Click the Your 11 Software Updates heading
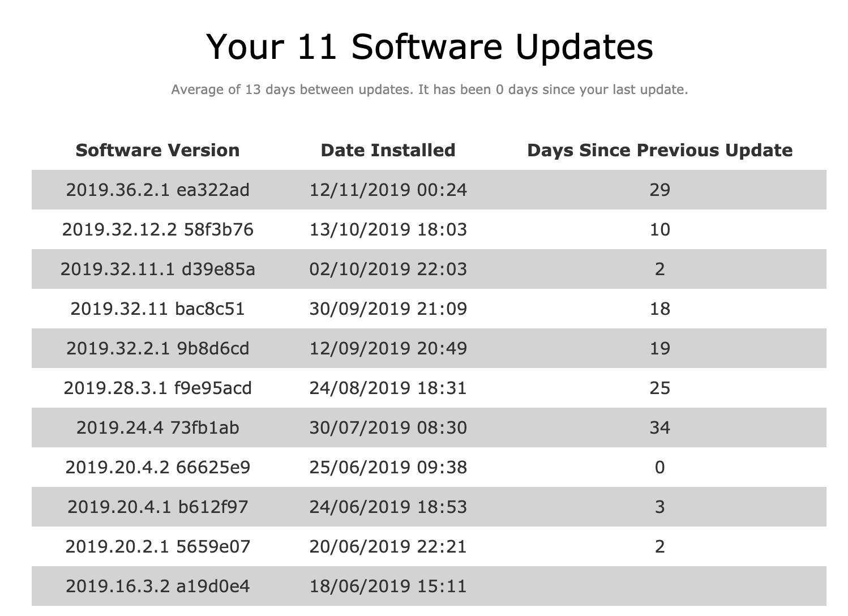The height and width of the screenshot is (616, 848). (429, 46)
